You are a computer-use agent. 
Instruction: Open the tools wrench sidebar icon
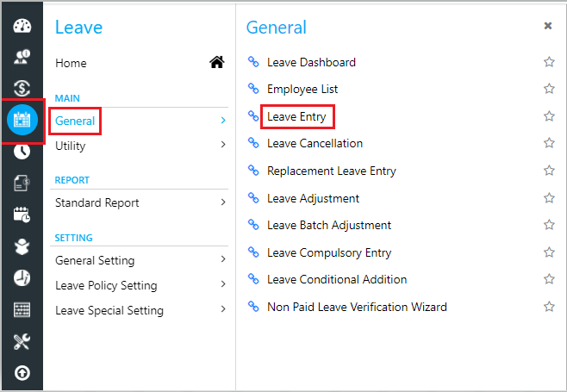[x=22, y=342]
